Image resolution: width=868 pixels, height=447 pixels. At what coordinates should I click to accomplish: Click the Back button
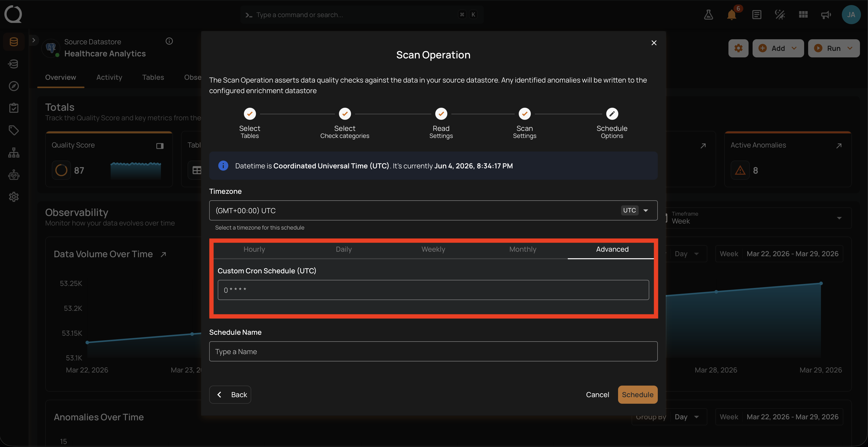pyautogui.click(x=230, y=395)
